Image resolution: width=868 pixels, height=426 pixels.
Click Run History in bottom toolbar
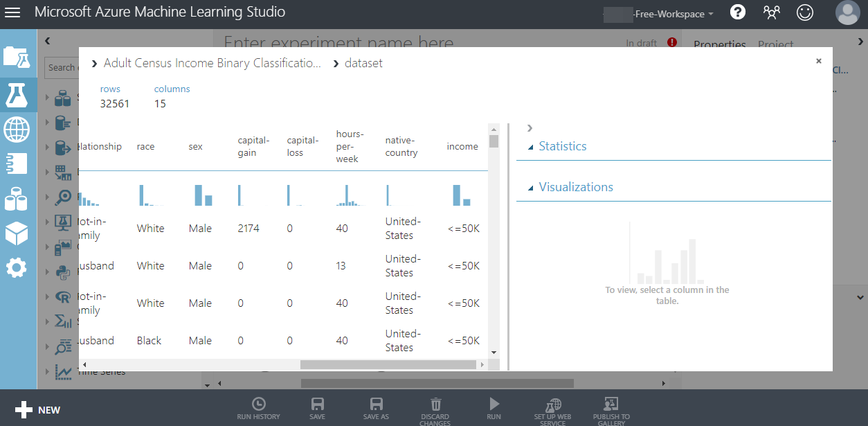pyautogui.click(x=258, y=409)
